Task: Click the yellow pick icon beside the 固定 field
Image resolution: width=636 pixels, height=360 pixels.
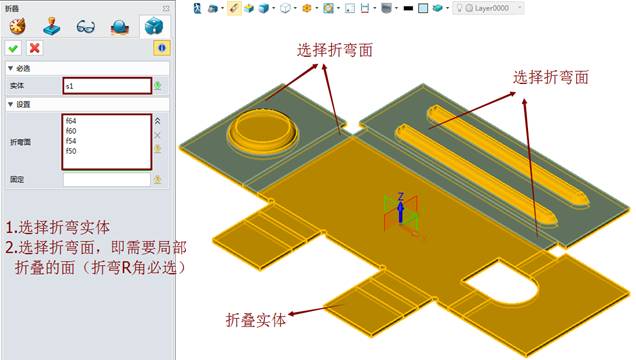Action: [x=158, y=180]
